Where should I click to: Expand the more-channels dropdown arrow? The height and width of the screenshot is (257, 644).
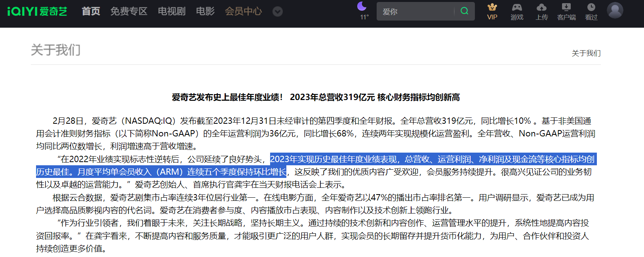278,12
